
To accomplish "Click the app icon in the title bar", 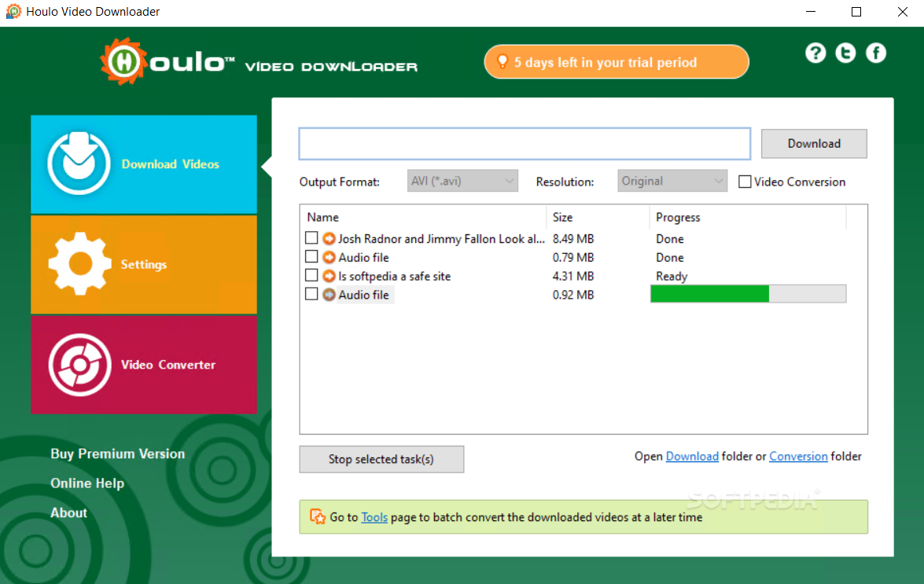I will (x=13, y=11).
